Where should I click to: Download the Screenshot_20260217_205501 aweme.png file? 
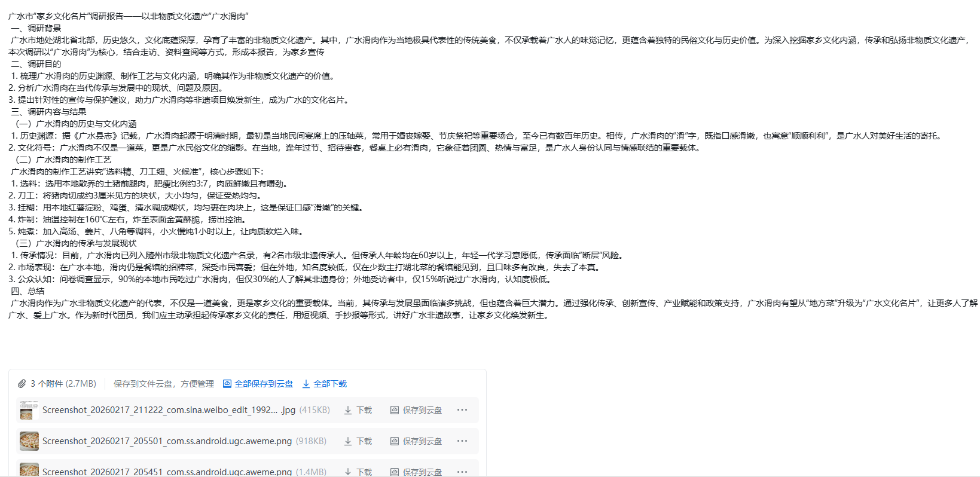[358, 441]
